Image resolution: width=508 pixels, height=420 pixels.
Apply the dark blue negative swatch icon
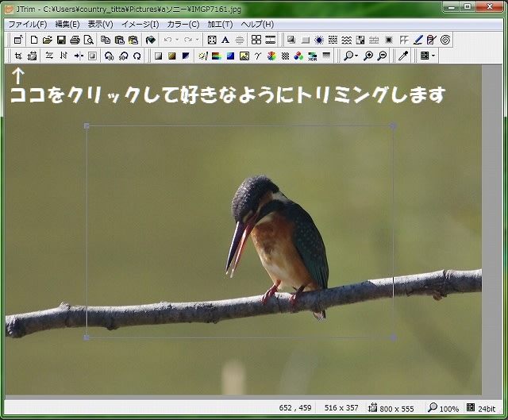pyautogui.click(x=186, y=56)
